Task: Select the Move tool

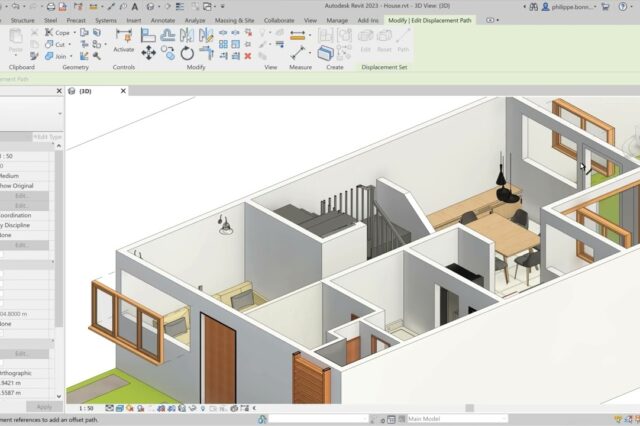Action: [149, 53]
